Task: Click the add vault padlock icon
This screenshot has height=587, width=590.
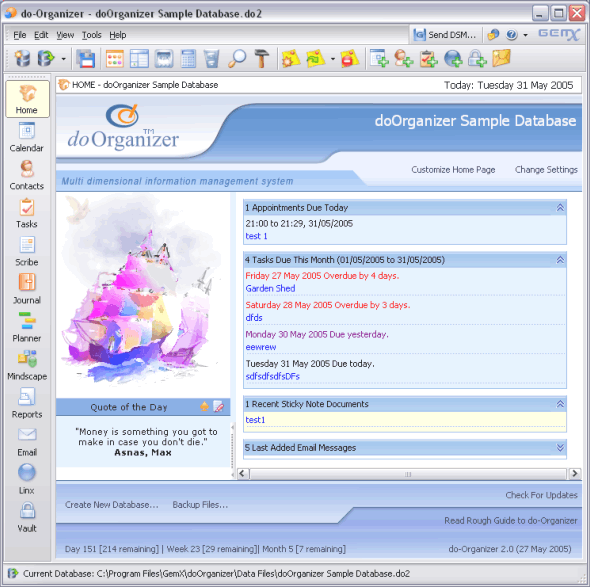Action: coord(477,58)
